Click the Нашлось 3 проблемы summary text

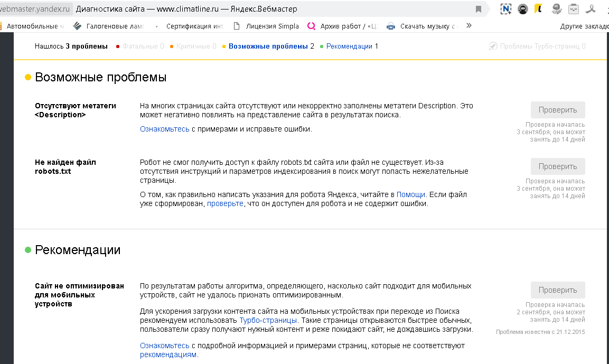point(71,46)
